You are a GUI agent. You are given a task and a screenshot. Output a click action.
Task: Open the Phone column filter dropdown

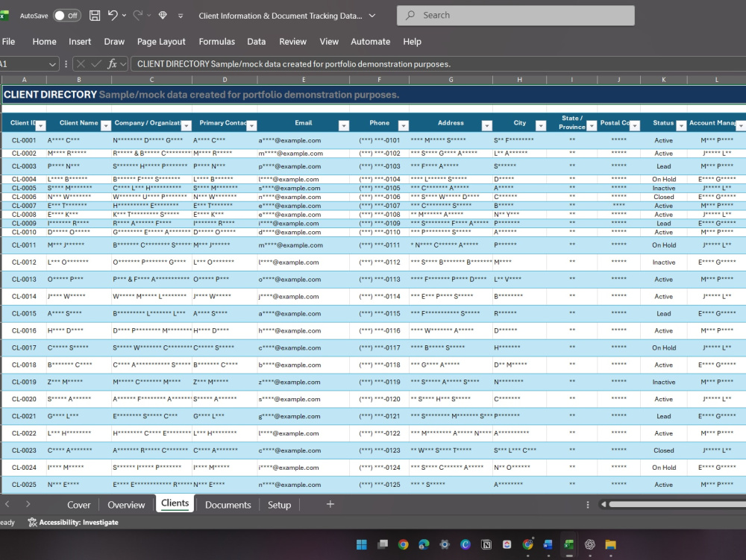pyautogui.click(x=404, y=125)
